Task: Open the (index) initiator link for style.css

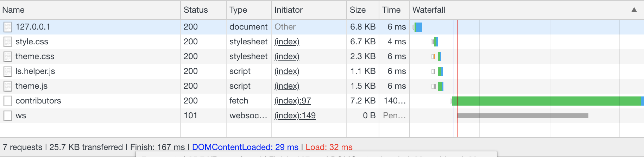Action: pyautogui.click(x=287, y=42)
